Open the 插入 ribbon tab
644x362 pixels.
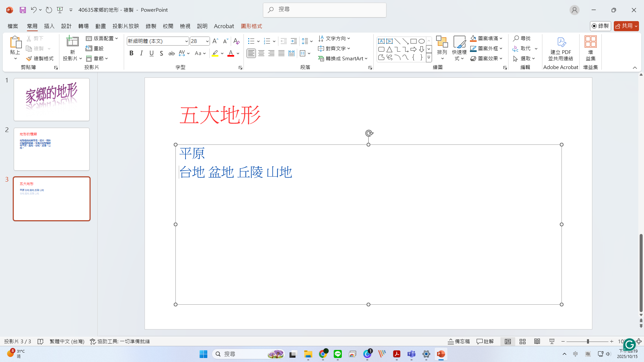49,26
